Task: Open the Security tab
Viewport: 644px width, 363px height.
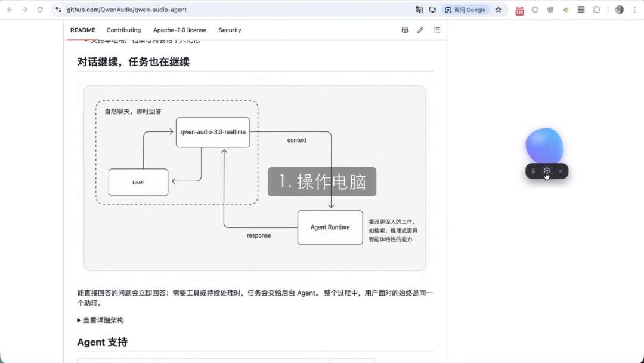Action: tap(230, 30)
